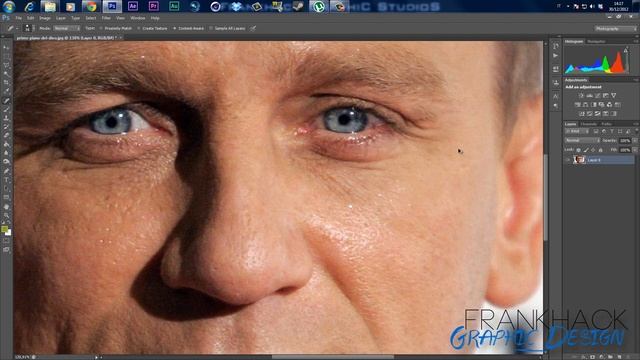The width and height of the screenshot is (640, 360).
Task: Open After Effects from the taskbar
Action: pyautogui.click(x=133, y=6)
